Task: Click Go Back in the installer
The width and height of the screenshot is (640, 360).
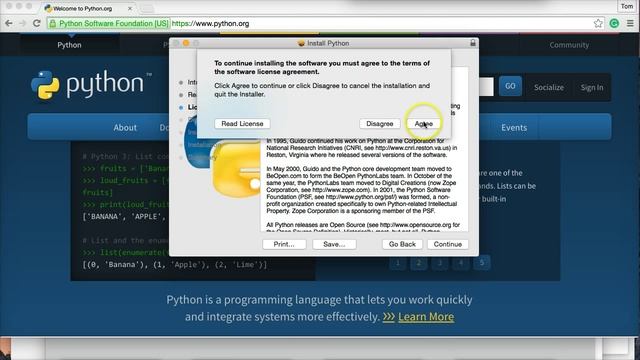Action: click(x=402, y=244)
